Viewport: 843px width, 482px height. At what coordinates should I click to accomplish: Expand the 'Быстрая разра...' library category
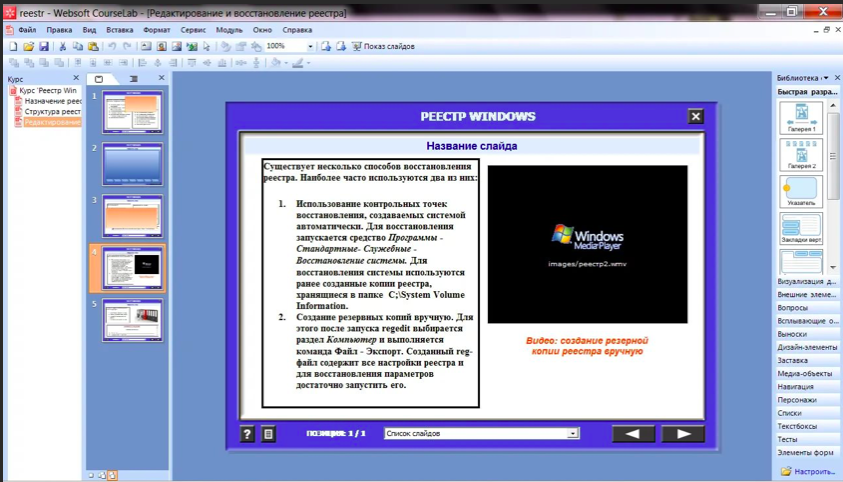click(807, 92)
